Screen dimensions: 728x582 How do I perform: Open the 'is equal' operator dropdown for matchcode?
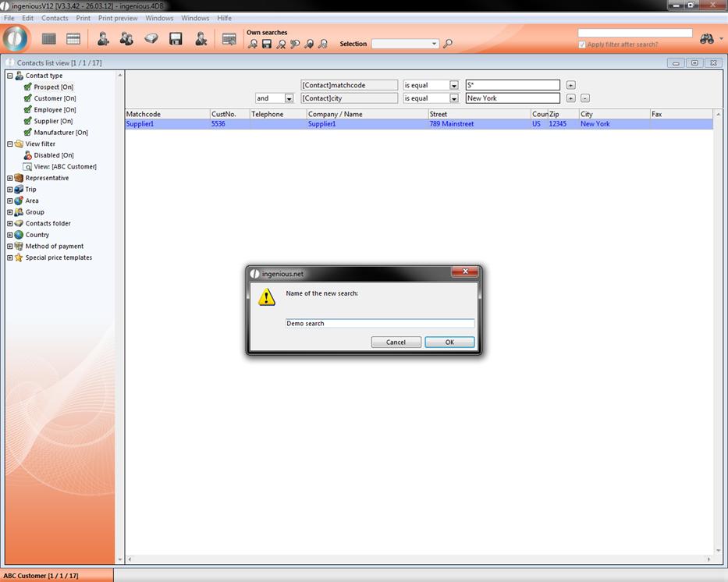coord(453,85)
